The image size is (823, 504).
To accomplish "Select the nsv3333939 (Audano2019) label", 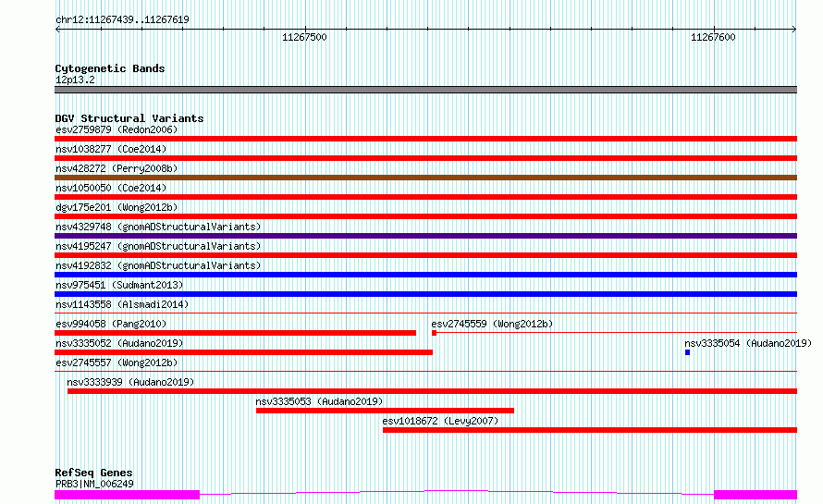I will 130,382.
